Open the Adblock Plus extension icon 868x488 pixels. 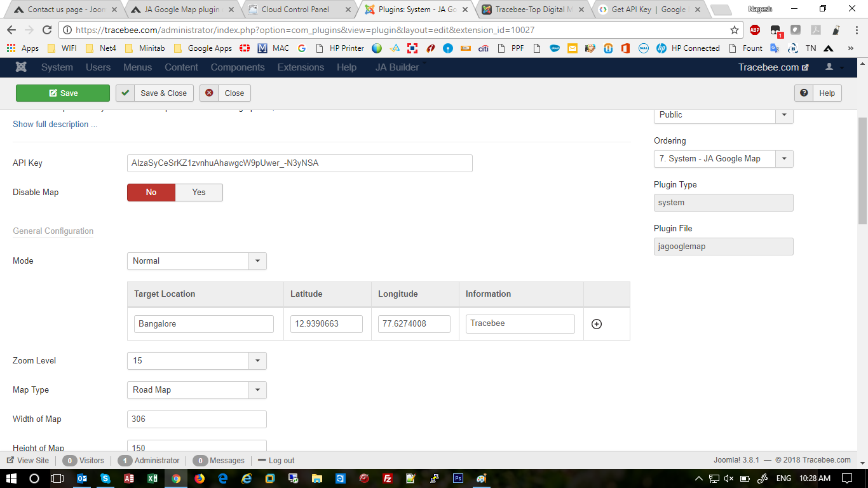click(755, 30)
